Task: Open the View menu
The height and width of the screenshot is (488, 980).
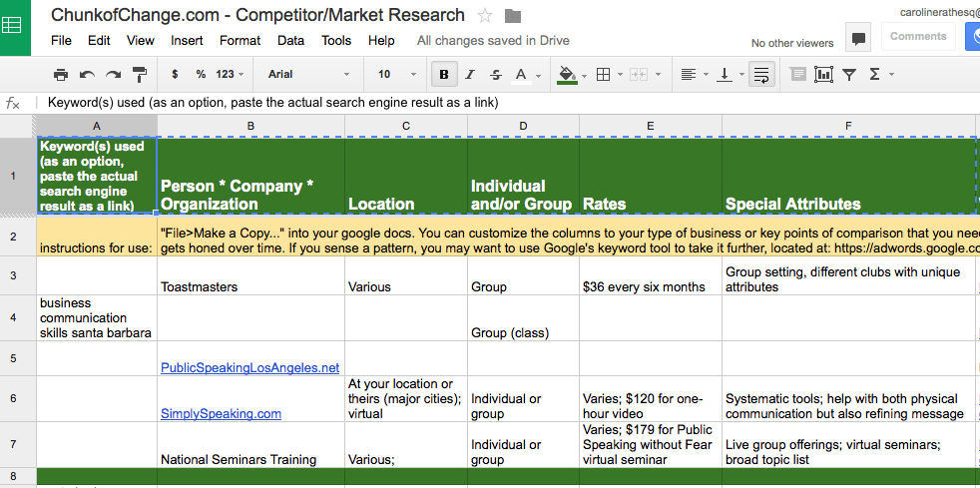Action: click(141, 41)
